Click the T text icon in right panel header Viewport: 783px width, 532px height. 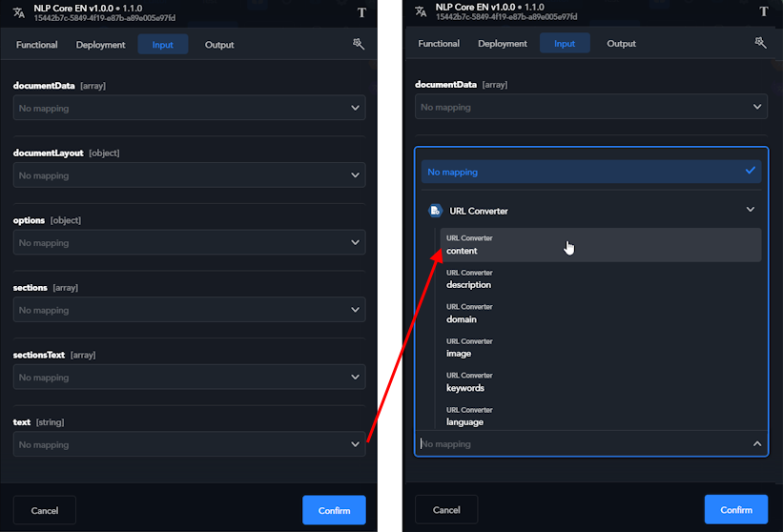coord(763,11)
